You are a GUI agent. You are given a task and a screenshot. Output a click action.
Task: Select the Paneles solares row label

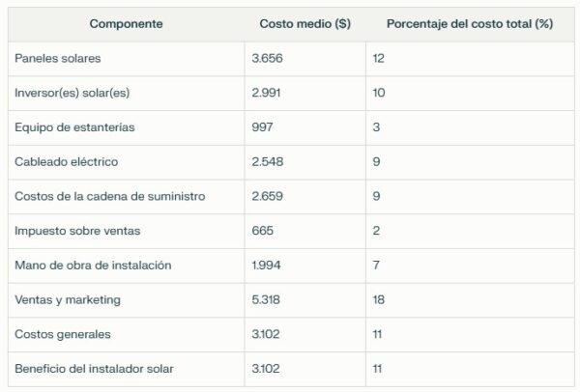point(58,58)
